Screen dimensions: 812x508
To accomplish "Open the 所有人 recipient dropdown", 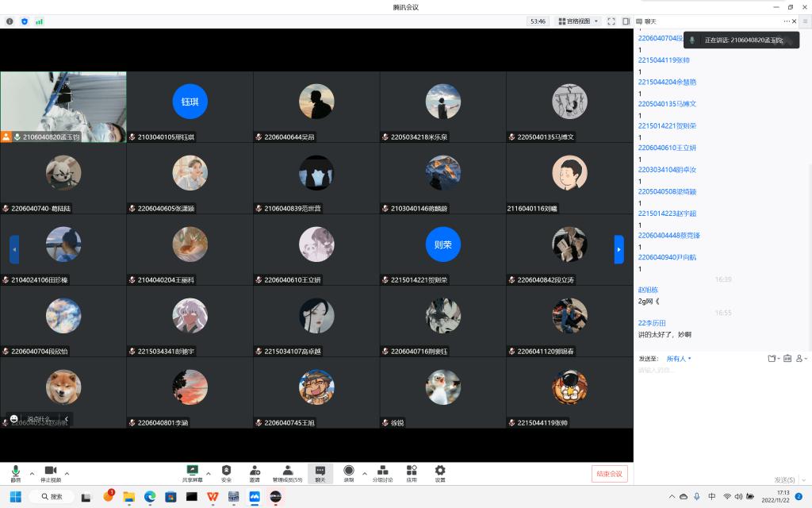I will click(679, 359).
